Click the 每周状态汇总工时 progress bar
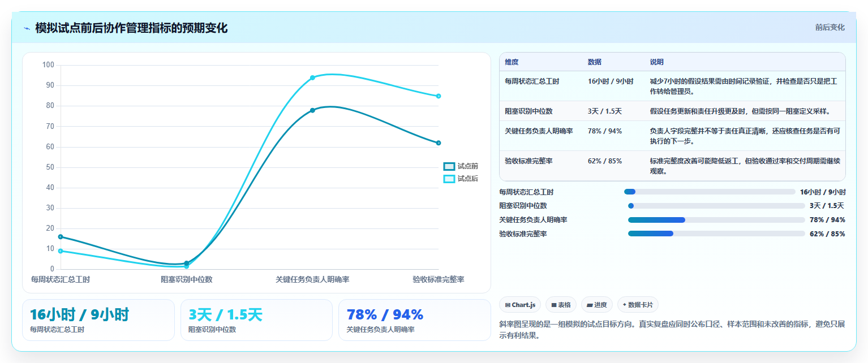The height and width of the screenshot is (363, 868). 710,192
